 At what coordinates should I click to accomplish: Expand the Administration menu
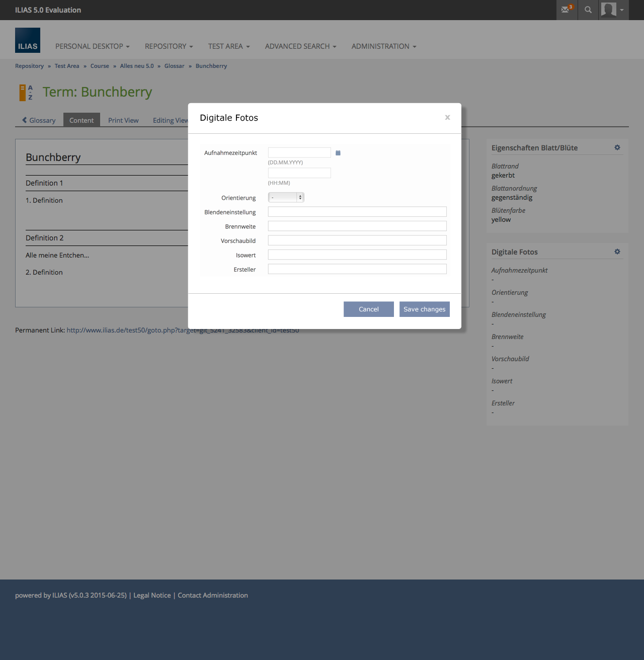pos(383,46)
